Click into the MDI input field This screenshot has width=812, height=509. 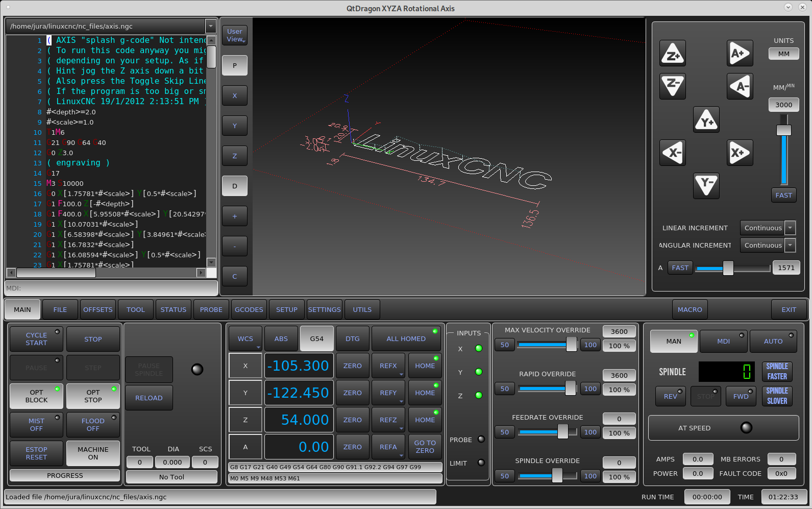[111, 288]
